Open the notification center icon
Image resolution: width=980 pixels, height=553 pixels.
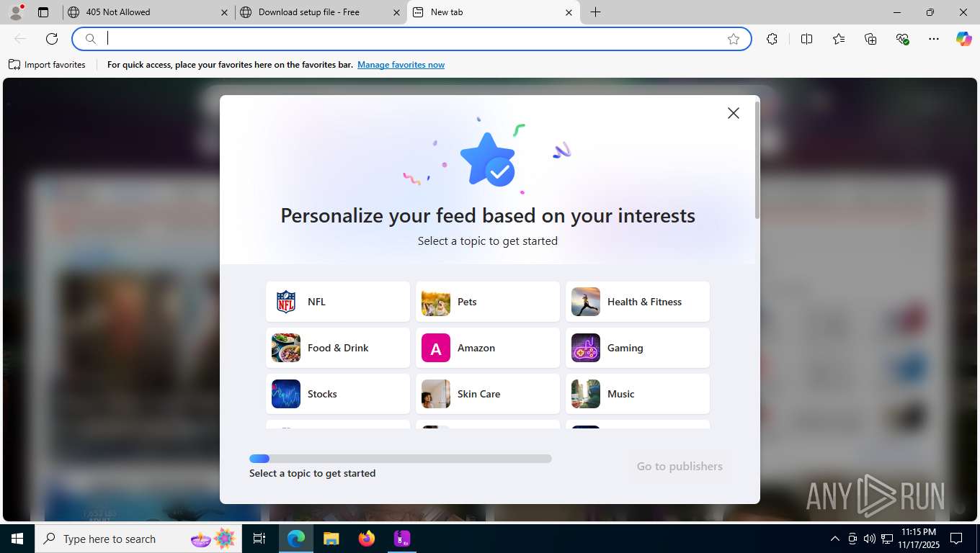pos(956,539)
